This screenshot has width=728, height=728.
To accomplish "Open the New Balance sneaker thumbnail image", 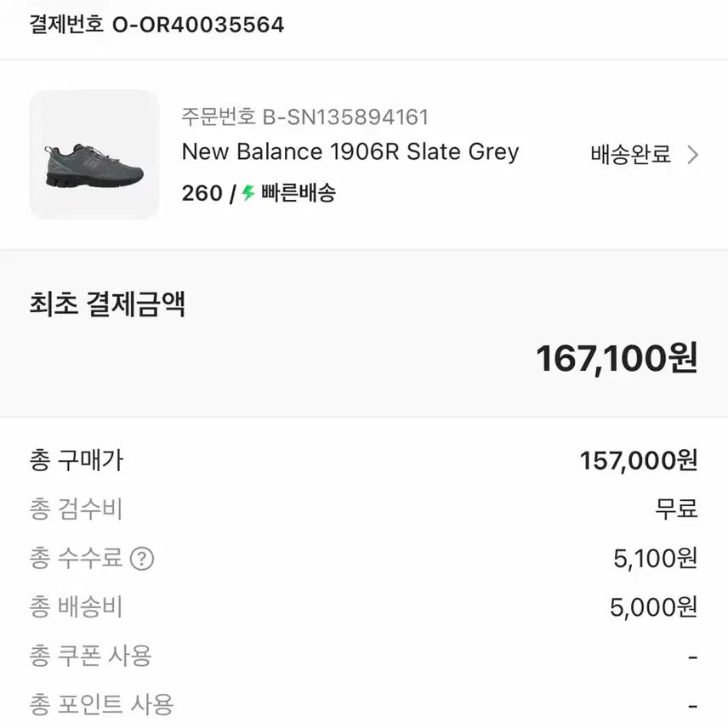I will pyautogui.click(x=94, y=155).
